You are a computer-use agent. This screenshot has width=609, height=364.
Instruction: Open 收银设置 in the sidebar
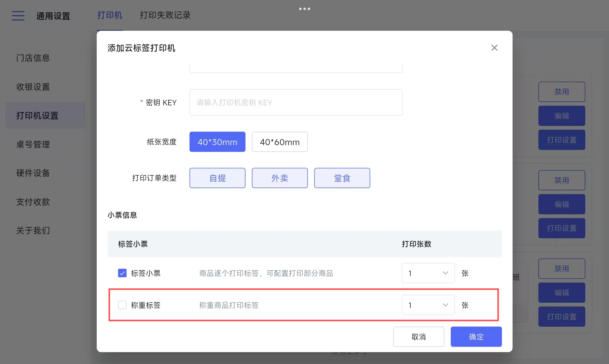(x=33, y=87)
